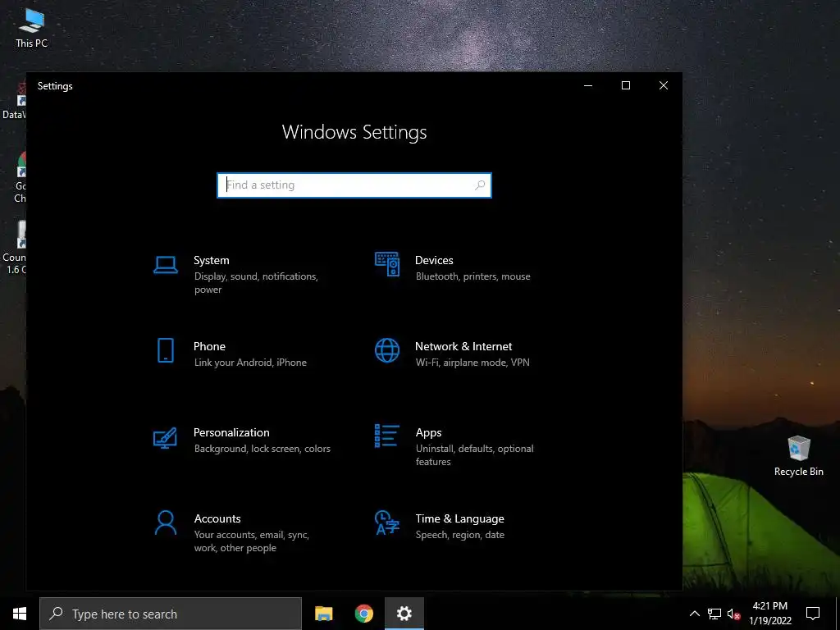The image size is (840, 630).
Task: Open the Network & Internet globe icon
Action: pyautogui.click(x=387, y=350)
